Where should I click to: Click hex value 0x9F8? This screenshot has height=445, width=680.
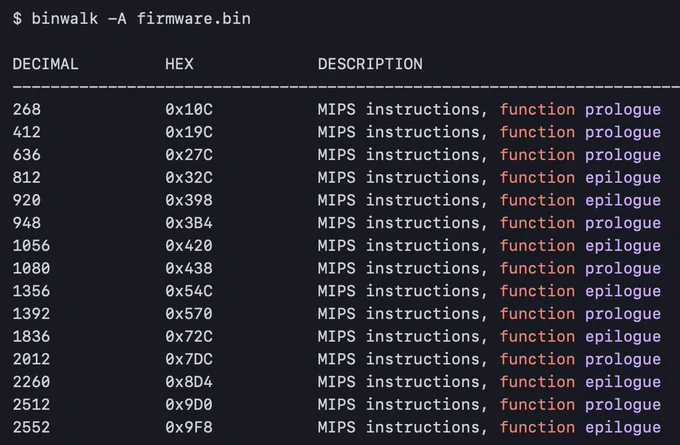tap(189, 427)
